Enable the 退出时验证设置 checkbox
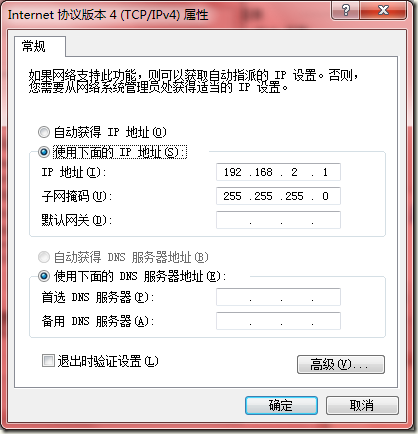Screen dimensions: 418x434 (48, 361)
